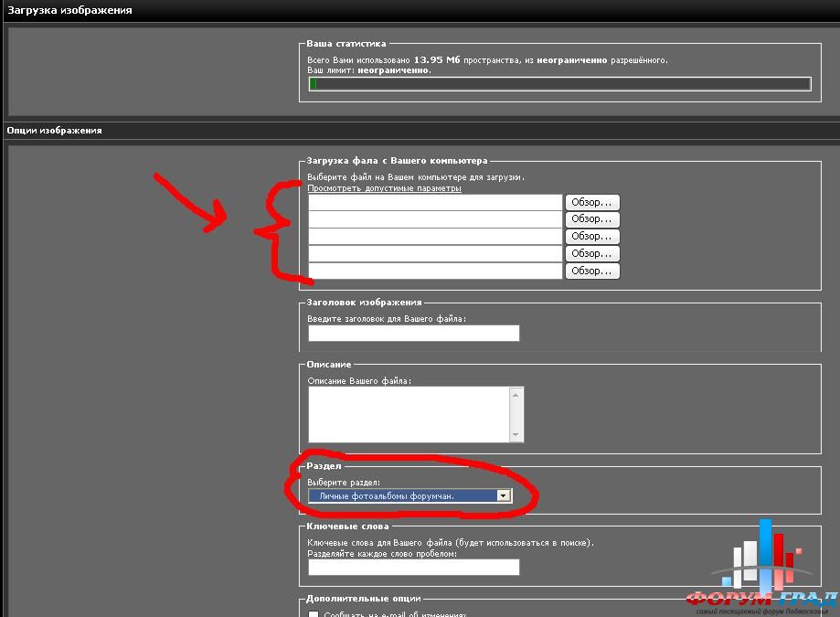Image resolution: width=840 pixels, height=617 pixels.
Task: Click the third file path field
Action: [435, 237]
